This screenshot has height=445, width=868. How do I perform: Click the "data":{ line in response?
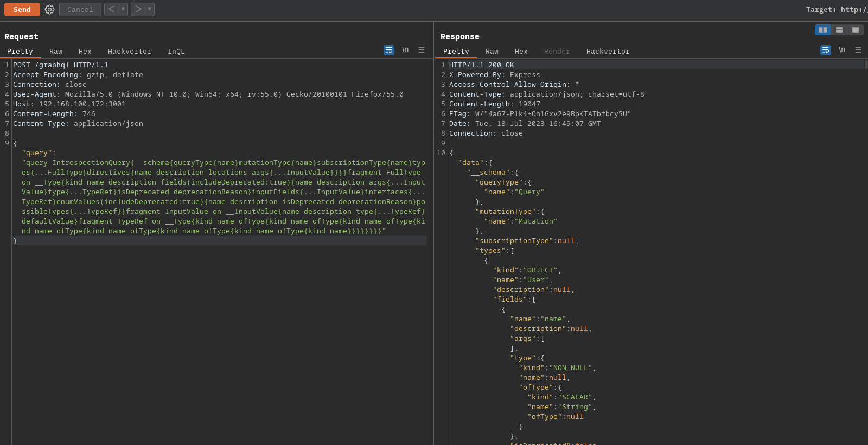pyautogui.click(x=475, y=163)
